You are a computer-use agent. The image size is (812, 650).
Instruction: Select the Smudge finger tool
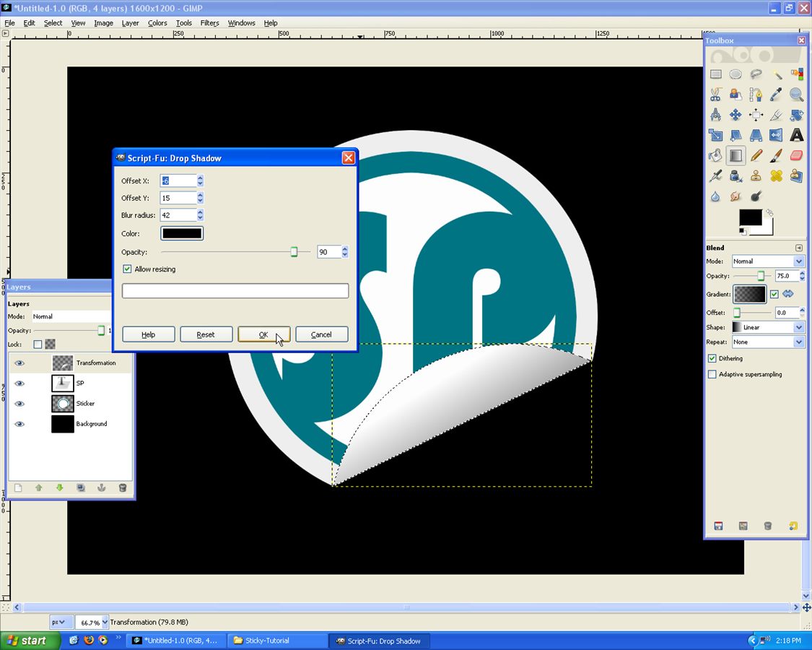pos(735,196)
